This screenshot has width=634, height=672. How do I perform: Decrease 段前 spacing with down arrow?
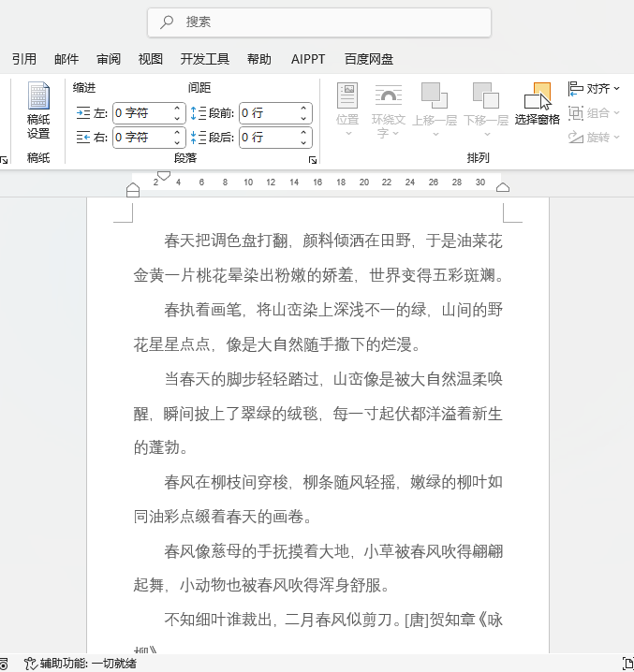[303, 118]
